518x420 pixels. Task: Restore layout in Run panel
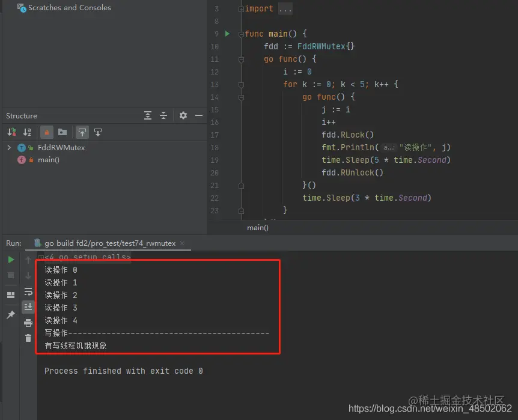pos(11,295)
